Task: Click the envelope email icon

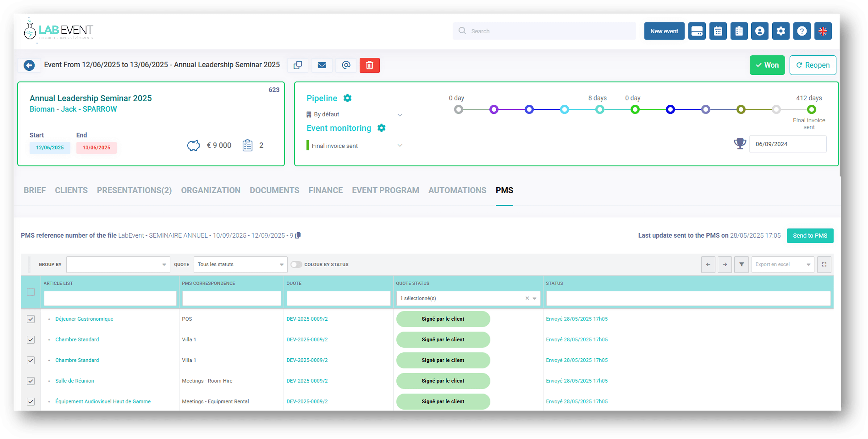Action: tap(322, 65)
